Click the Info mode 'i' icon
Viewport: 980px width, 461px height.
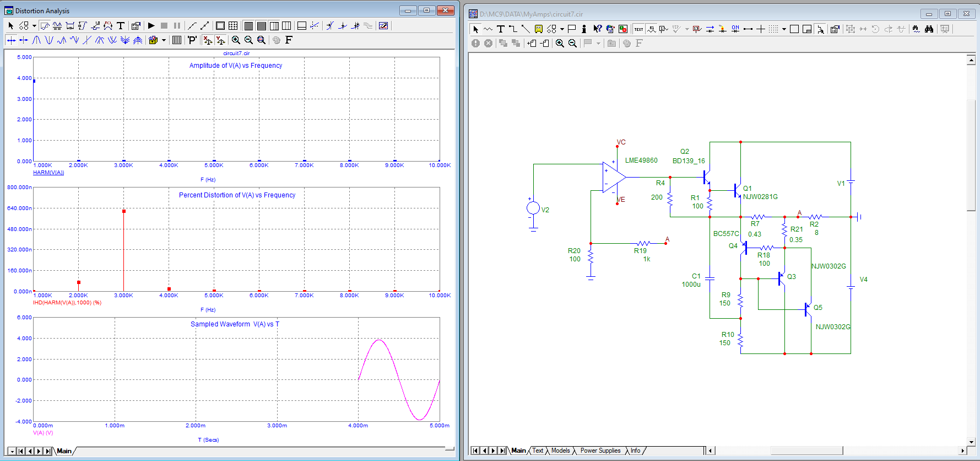click(584, 29)
